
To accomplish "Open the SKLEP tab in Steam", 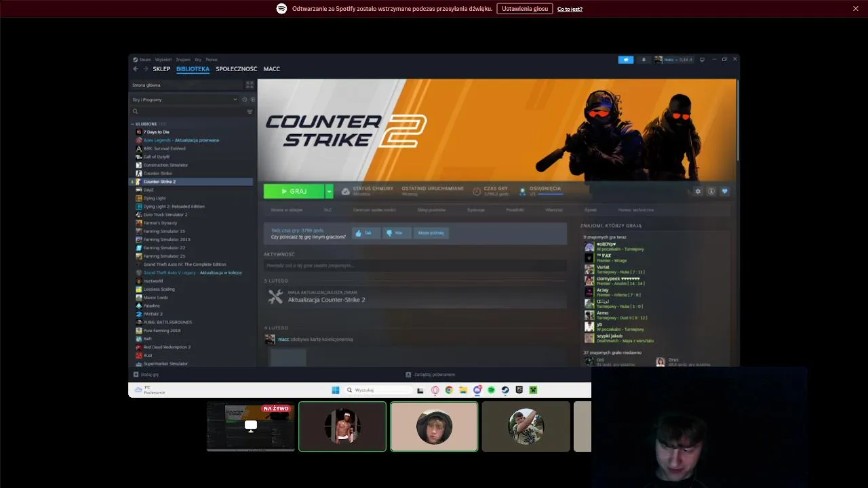I will click(161, 69).
